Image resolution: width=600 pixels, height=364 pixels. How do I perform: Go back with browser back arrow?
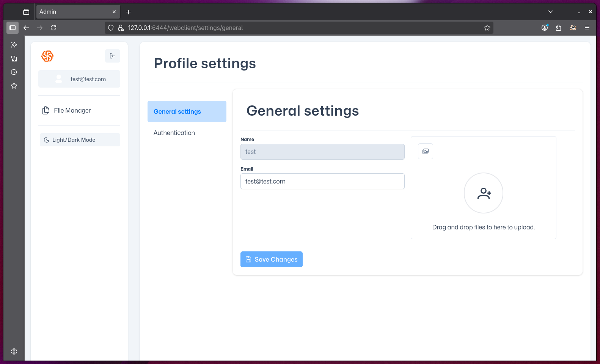pyautogui.click(x=26, y=28)
